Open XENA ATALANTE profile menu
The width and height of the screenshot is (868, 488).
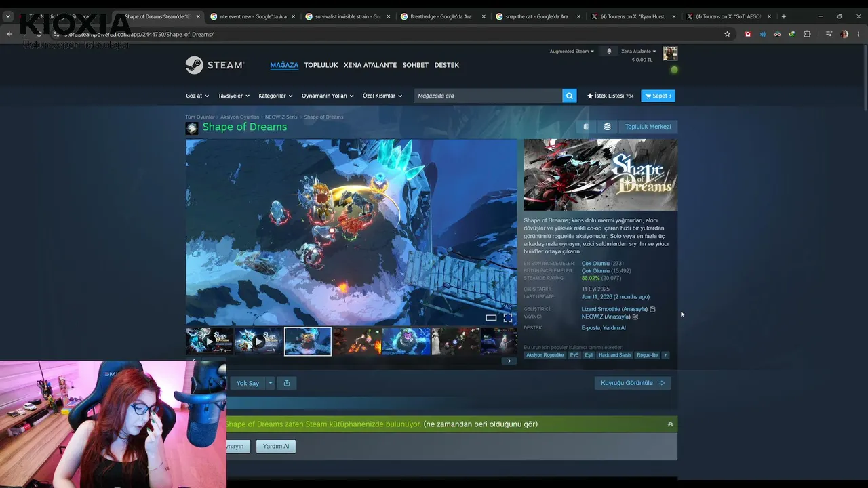click(x=370, y=65)
